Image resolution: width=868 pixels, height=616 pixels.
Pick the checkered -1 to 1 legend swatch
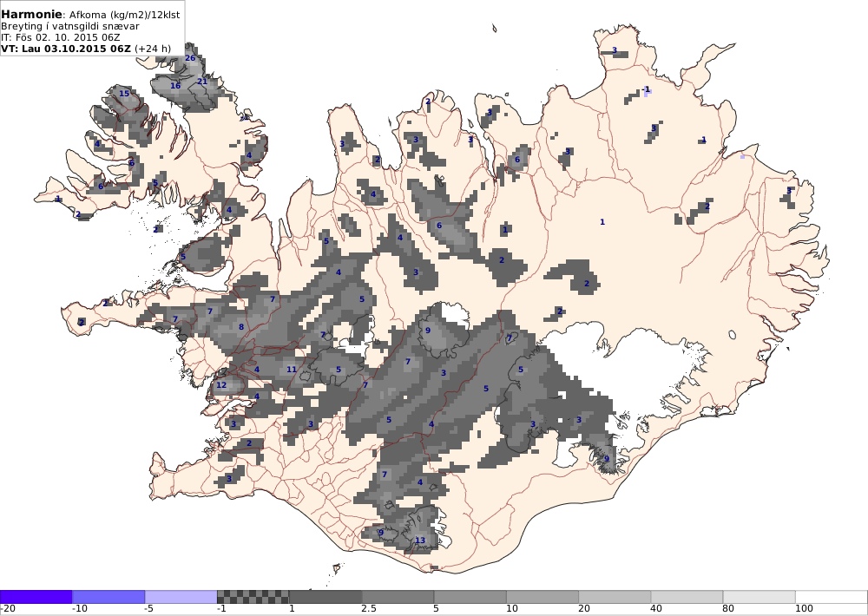[x=253, y=597]
